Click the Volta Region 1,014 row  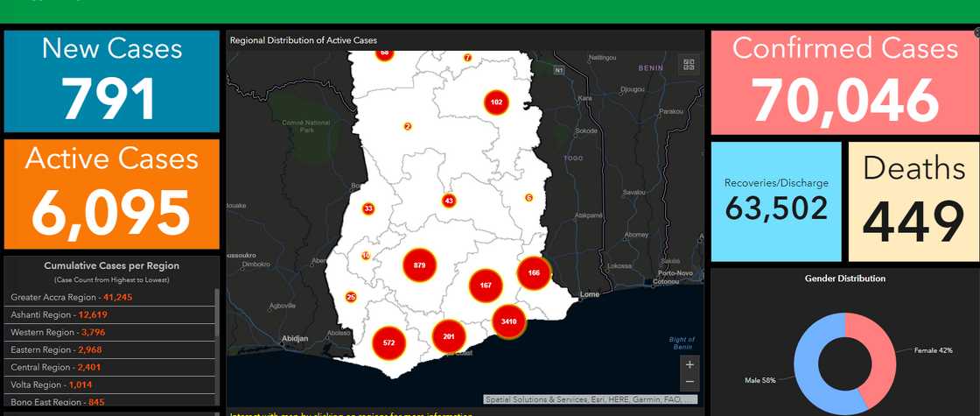109,384
